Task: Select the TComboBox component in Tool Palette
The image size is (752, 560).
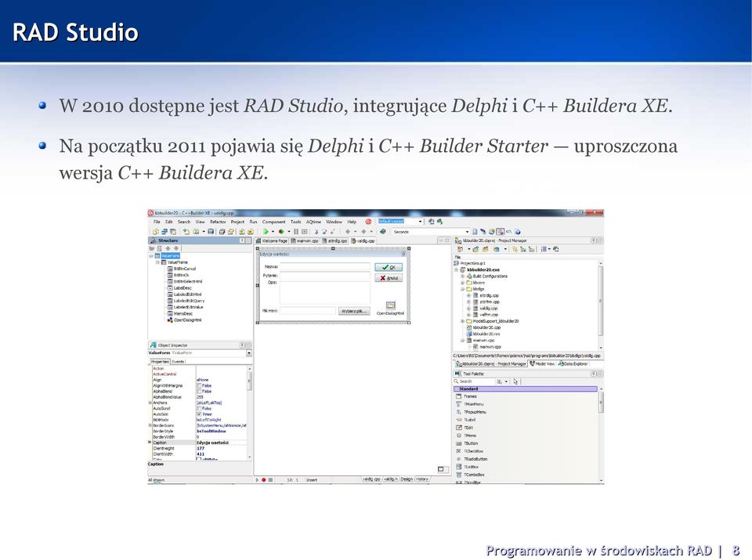Action: (469, 475)
